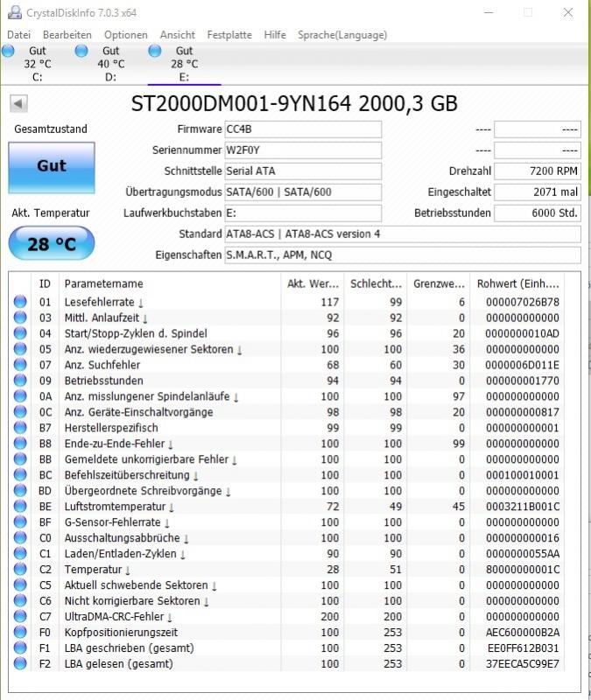Image resolution: width=591 pixels, height=700 pixels.
Task: Select drive C: tab at 32 °C
Action: click(38, 64)
